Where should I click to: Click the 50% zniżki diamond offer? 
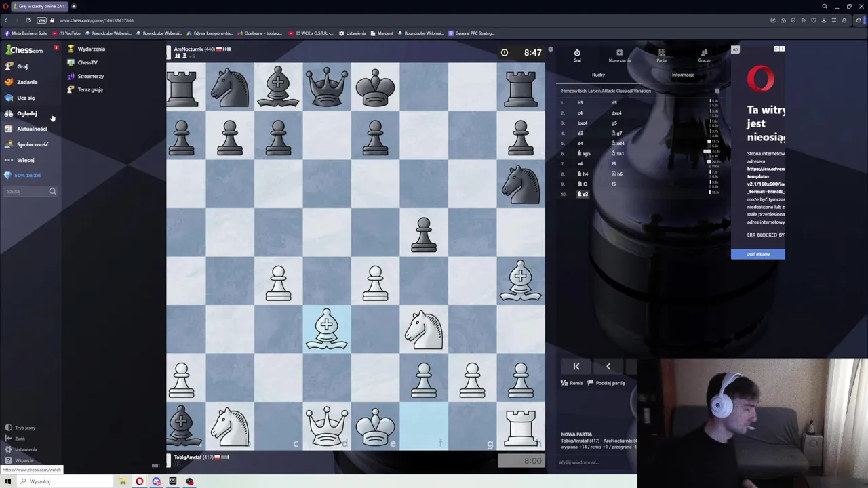[22, 175]
